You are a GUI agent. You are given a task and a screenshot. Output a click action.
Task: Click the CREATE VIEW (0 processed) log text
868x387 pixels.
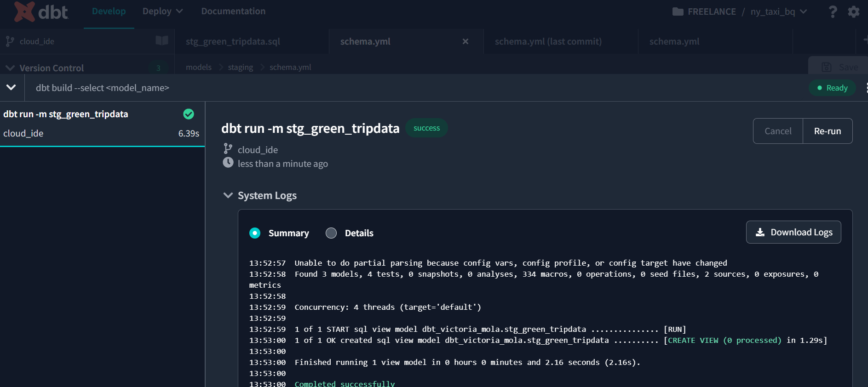724,340
